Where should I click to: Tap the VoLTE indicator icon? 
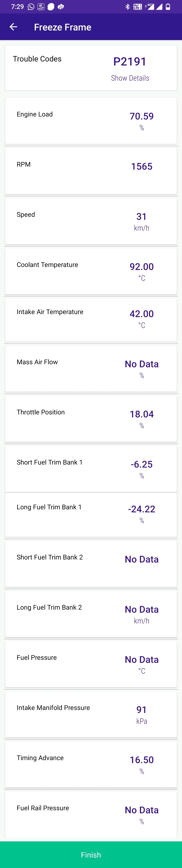click(138, 7)
